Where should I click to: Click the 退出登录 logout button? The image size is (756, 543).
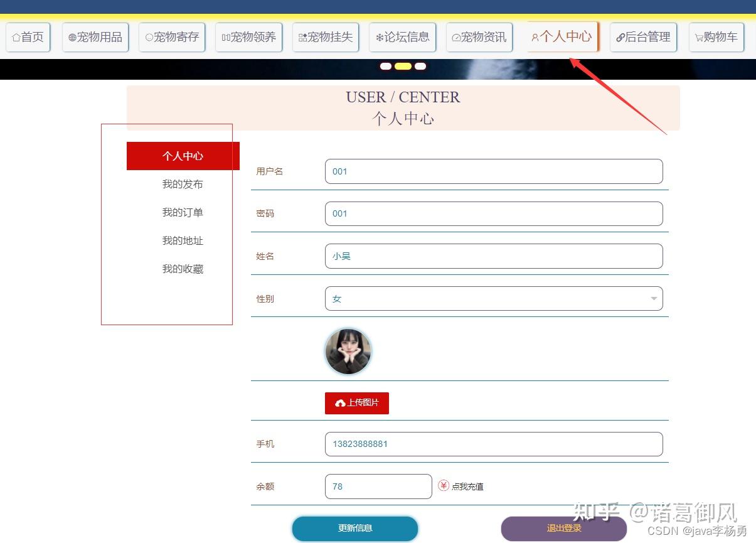click(x=563, y=528)
